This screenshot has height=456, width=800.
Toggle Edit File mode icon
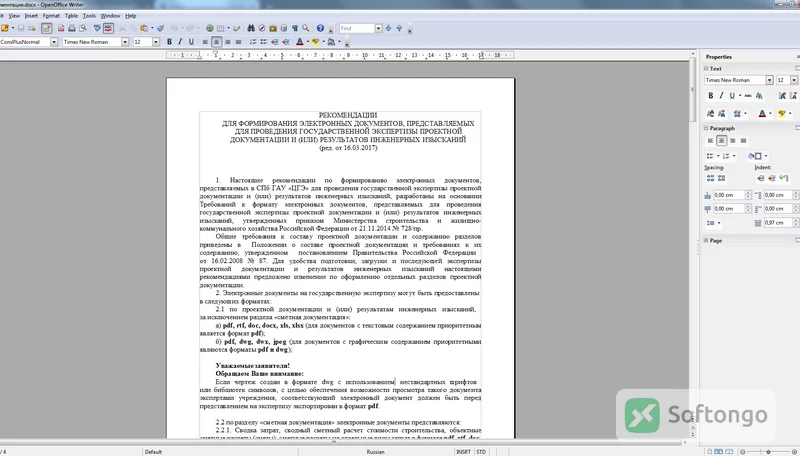point(46,29)
